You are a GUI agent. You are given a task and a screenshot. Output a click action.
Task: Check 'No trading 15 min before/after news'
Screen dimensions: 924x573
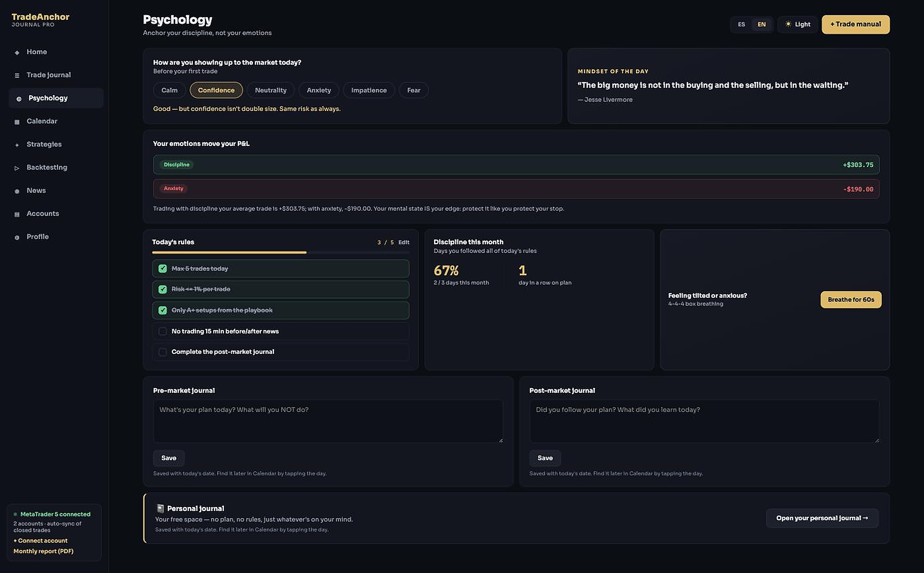pyautogui.click(x=163, y=331)
